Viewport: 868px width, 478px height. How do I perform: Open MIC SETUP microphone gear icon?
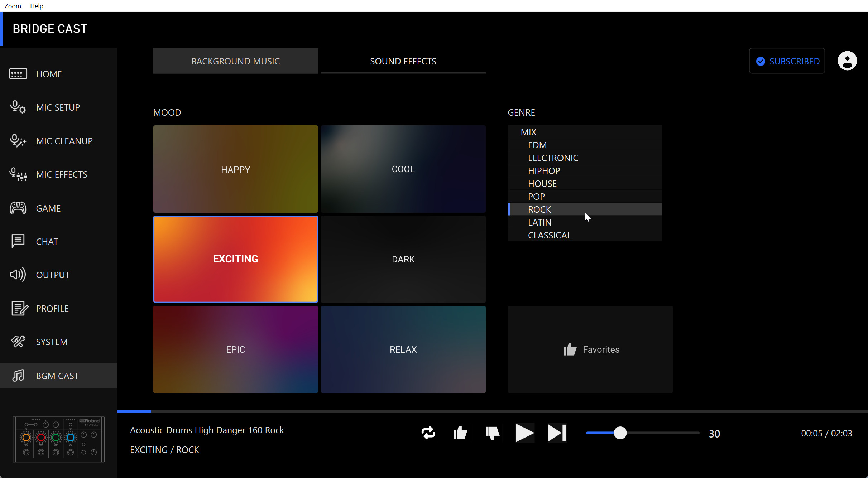(18, 107)
